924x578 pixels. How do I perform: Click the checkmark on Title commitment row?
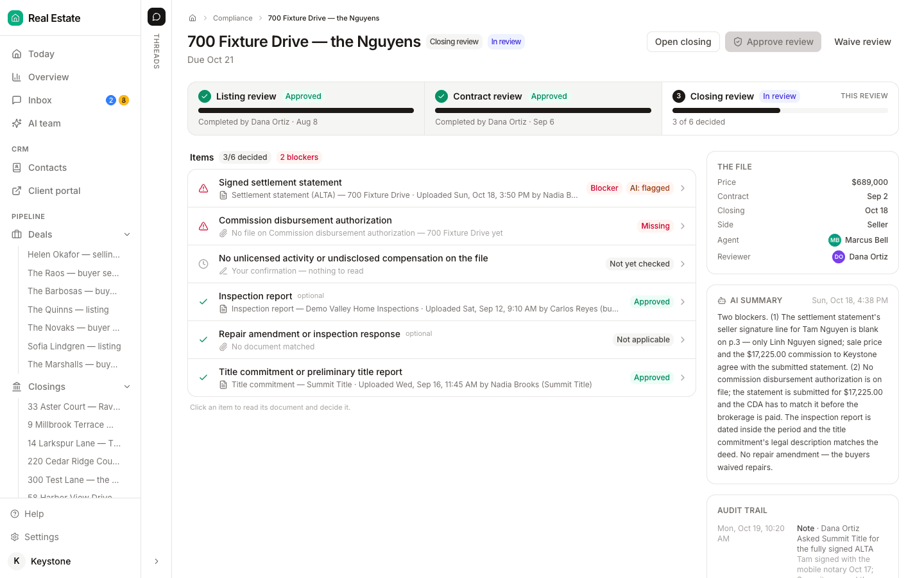click(x=203, y=378)
